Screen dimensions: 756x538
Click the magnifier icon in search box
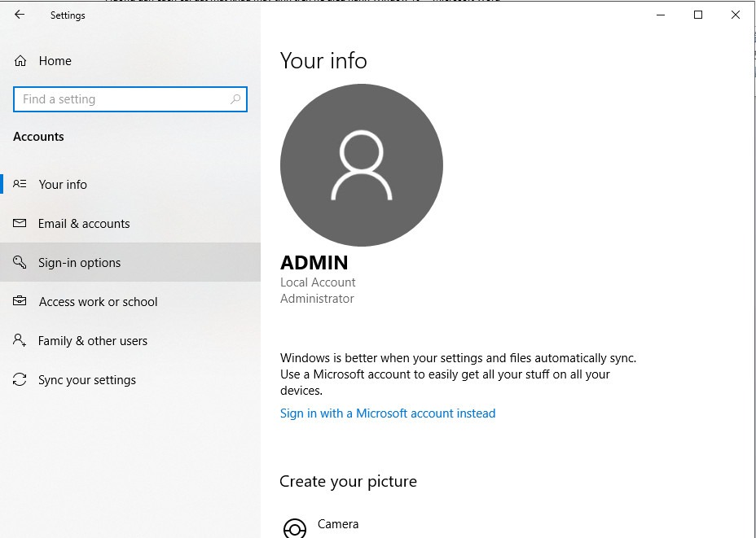click(x=235, y=99)
